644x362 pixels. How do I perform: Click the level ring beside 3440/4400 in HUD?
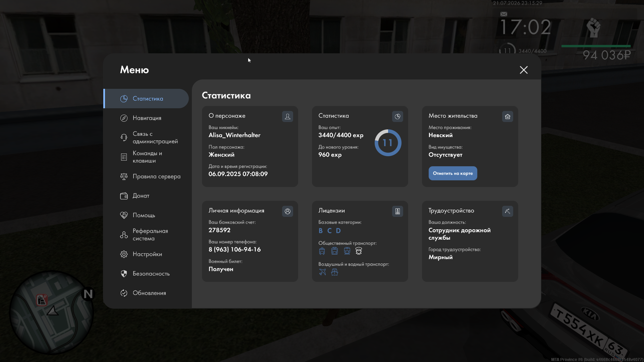coord(507,50)
